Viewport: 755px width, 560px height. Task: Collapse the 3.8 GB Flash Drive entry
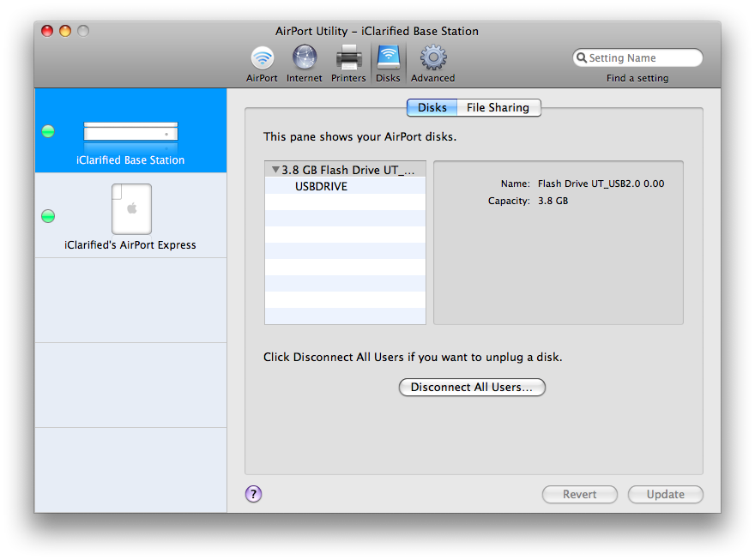pyautogui.click(x=275, y=170)
